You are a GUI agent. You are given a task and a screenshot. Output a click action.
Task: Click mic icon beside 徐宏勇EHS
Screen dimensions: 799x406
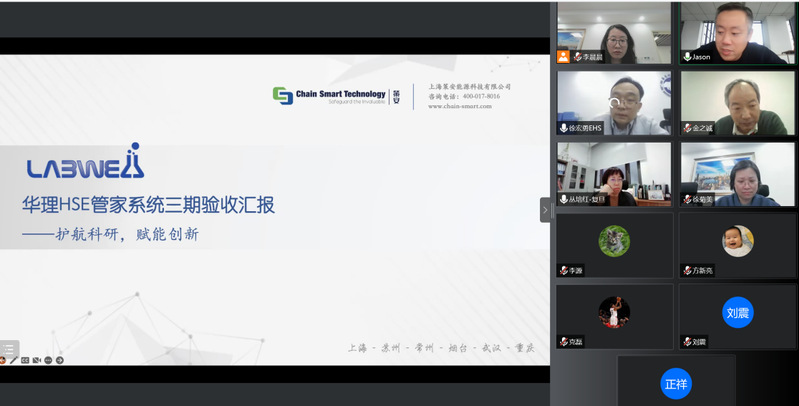coord(564,128)
